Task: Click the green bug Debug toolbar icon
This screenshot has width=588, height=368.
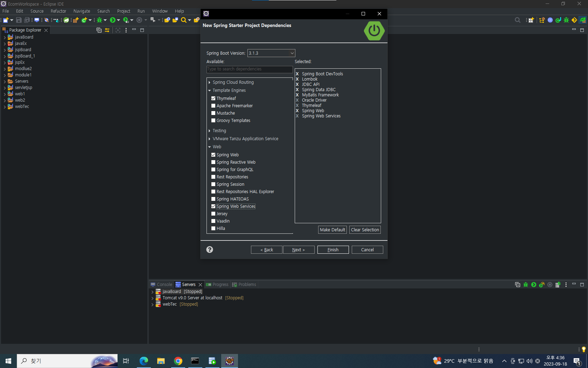Action: coord(100,20)
